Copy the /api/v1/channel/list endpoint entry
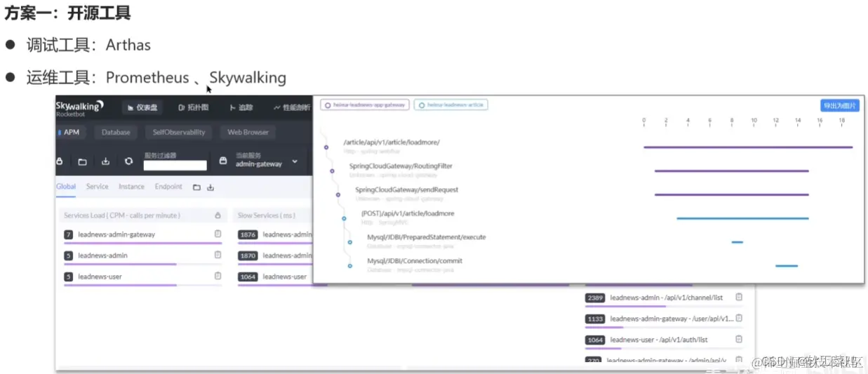868x374 pixels. click(739, 298)
